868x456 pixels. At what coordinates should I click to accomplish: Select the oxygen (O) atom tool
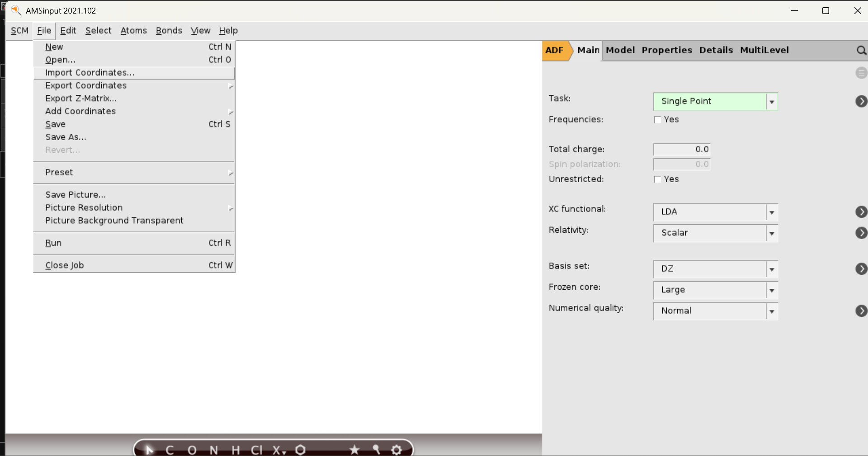192,450
